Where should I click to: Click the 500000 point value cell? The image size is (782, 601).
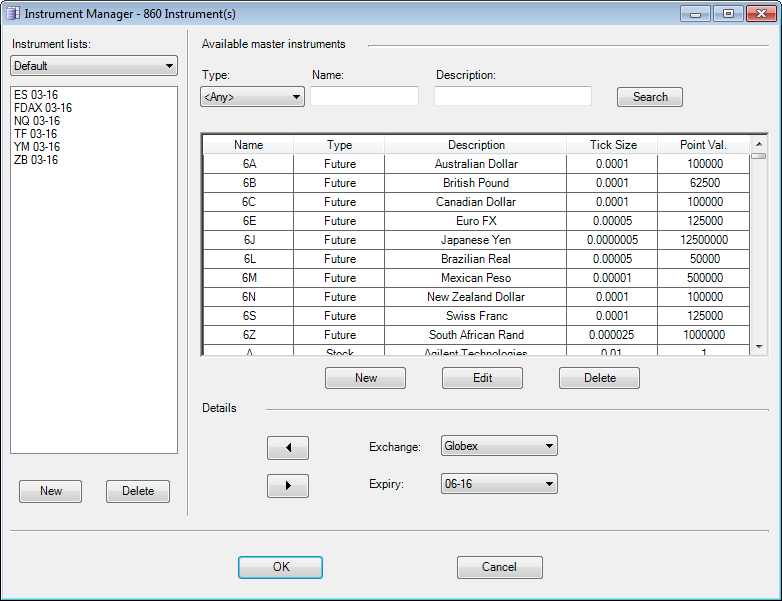pyautogui.click(x=704, y=278)
